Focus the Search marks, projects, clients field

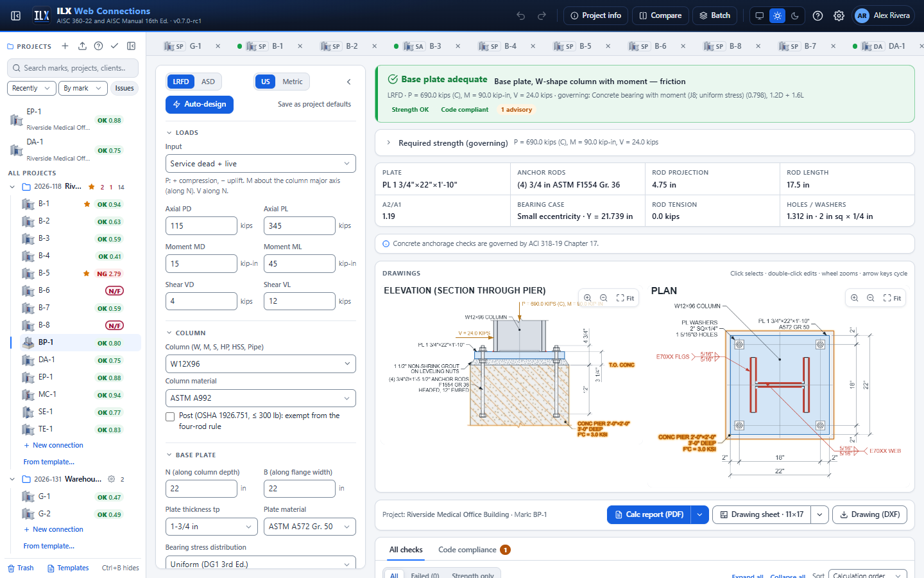(x=73, y=68)
